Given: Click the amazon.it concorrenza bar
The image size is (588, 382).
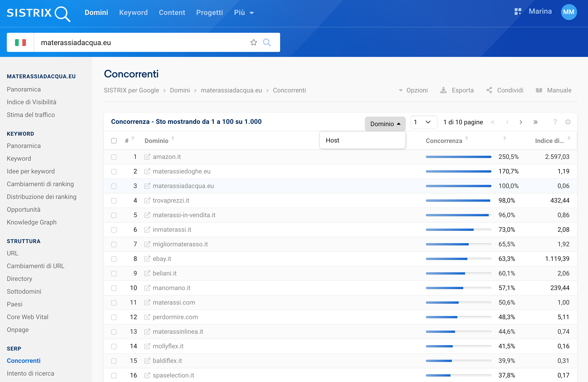Looking at the screenshot, I should tap(458, 157).
